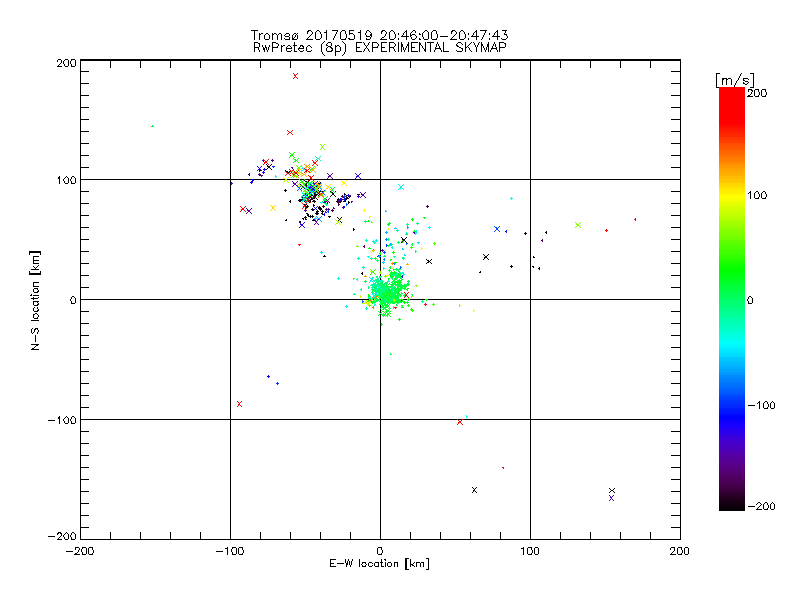Select the red X marker on the -100 km gridline
Viewport: 800px width, 600px height.
click(x=460, y=422)
